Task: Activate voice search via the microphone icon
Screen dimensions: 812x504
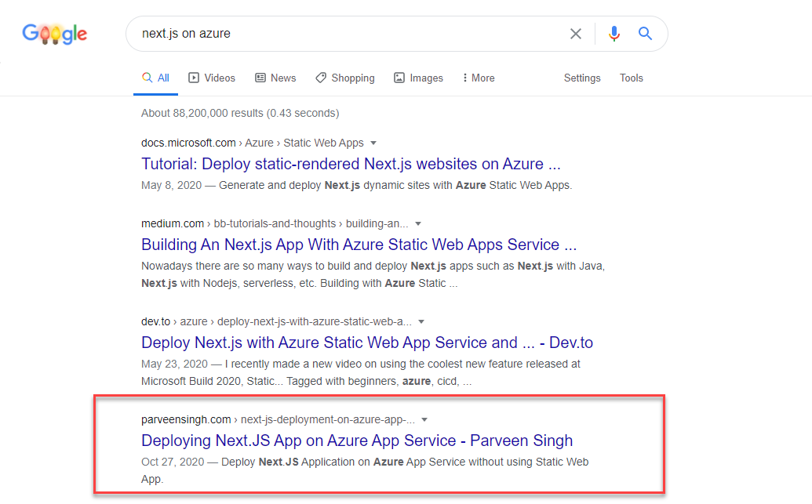Action: point(614,33)
